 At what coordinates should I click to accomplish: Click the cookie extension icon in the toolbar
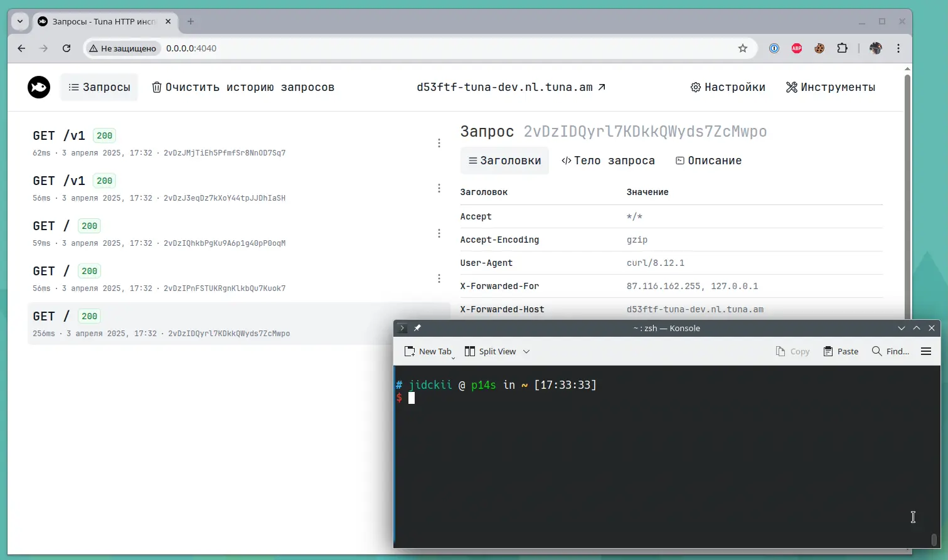(819, 48)
